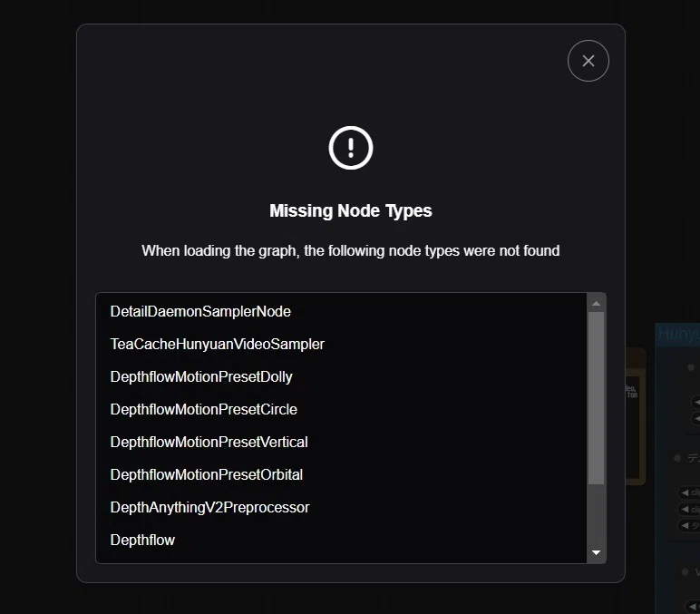Click the scrollbar track below the thumb
The image size is (700, 614).
[596, 514]
